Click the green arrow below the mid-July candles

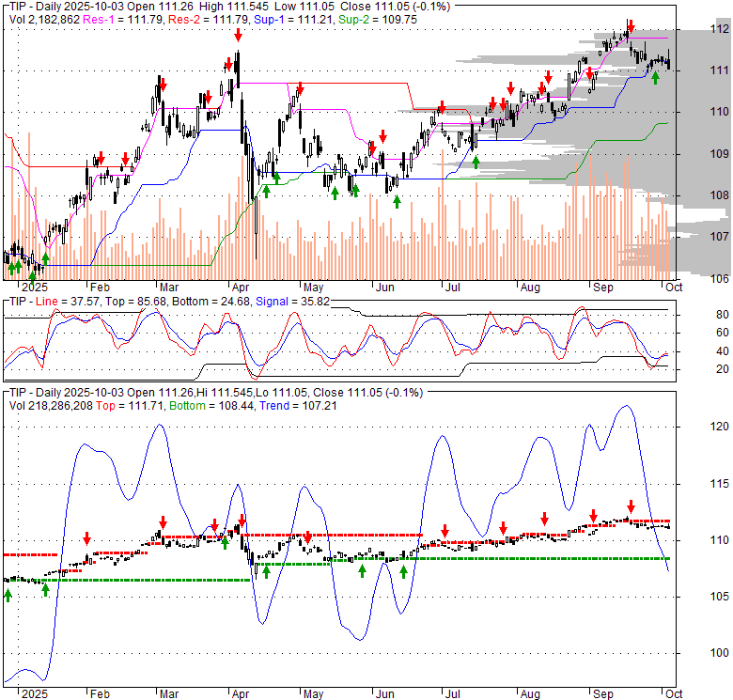476,161
